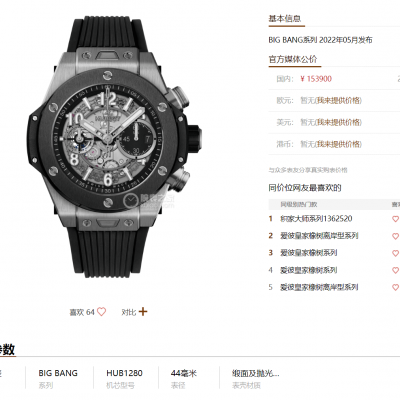Click the domestic price ¥153900
The image size is (400, 400).
(x=316, y=79)
